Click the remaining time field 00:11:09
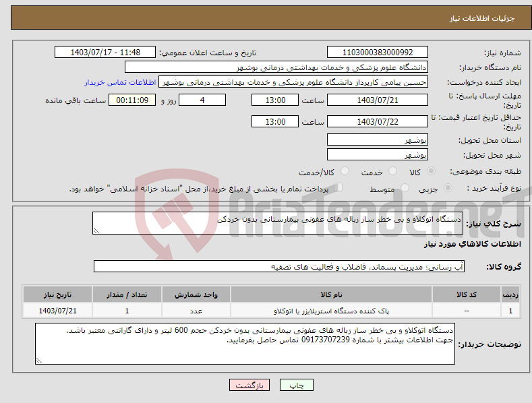Viewport: 532px width, 403px height. [x=132, y=100]
